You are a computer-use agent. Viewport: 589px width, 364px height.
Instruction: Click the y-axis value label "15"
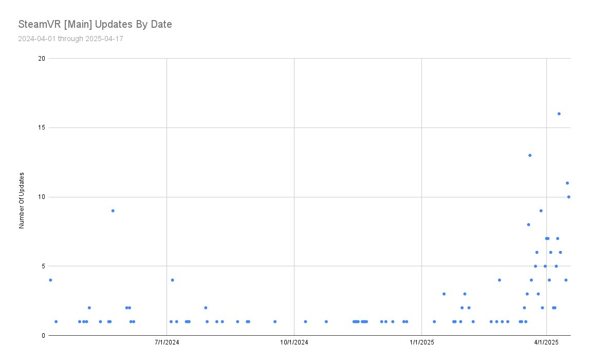42,128
